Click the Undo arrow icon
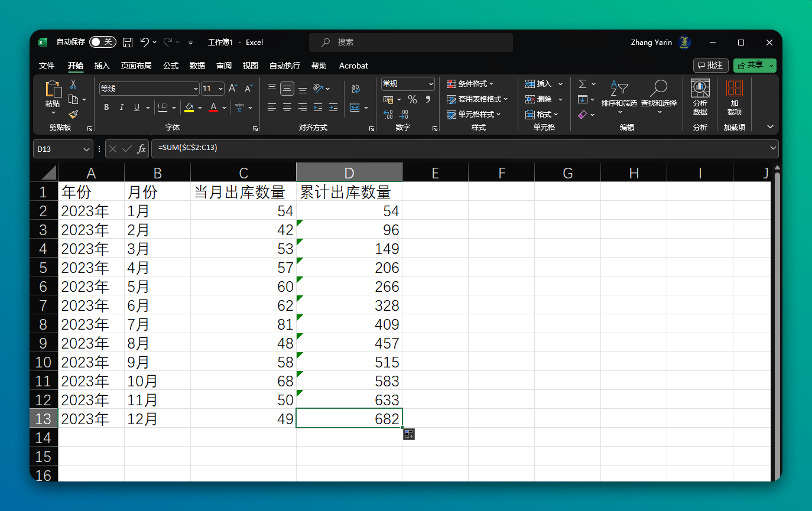 [x=144, y=42]
